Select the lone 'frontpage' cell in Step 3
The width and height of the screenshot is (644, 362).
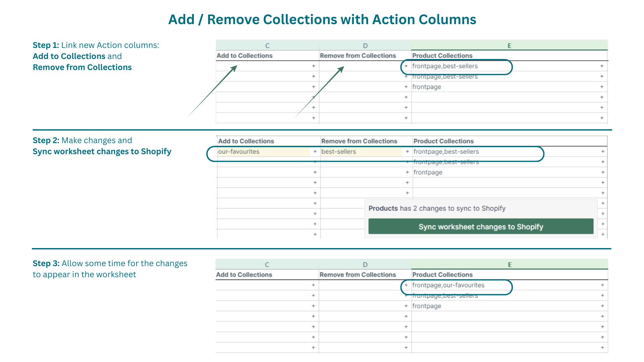[x=510, y=306]
